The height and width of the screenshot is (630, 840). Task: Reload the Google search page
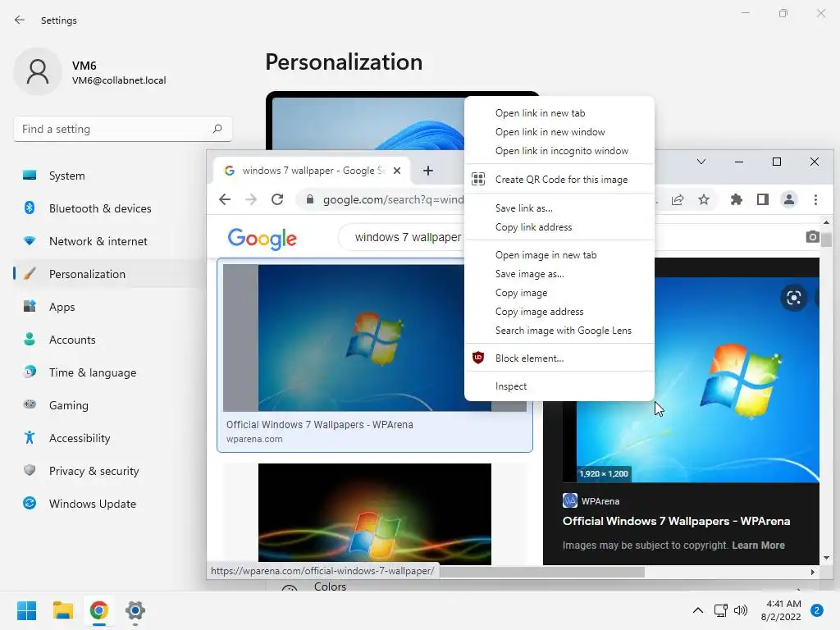point(277,200)
